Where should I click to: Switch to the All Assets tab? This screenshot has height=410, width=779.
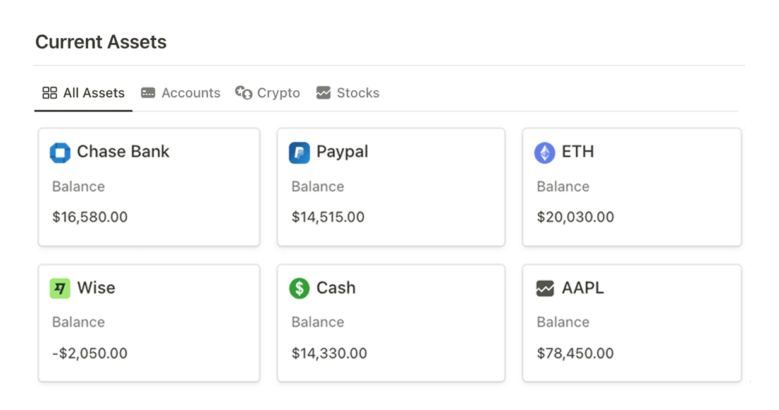(83, 93)
